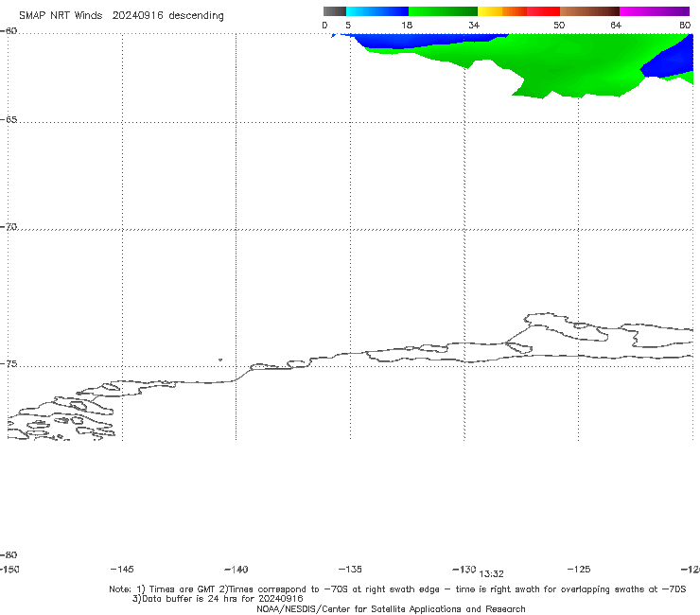The height and width of the screenshot is (615, 700).
Task: Click the longitude label "-125"
Action: coord(579,570)
